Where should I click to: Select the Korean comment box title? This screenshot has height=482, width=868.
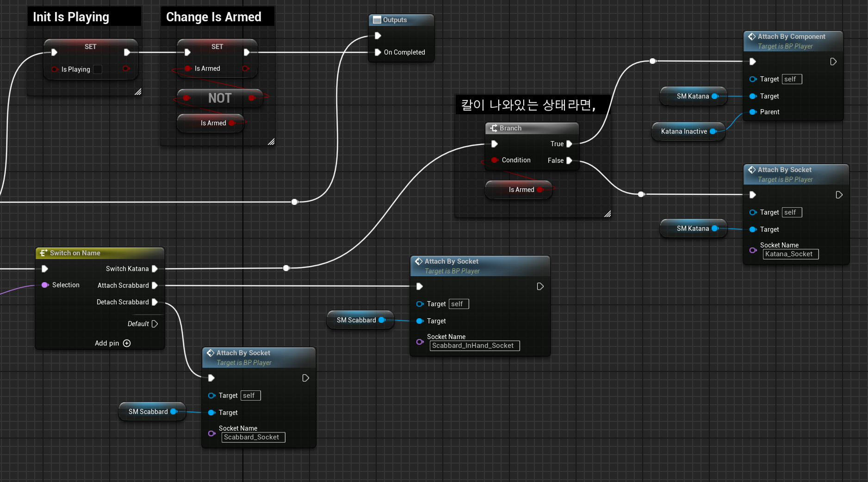(528, 105)
